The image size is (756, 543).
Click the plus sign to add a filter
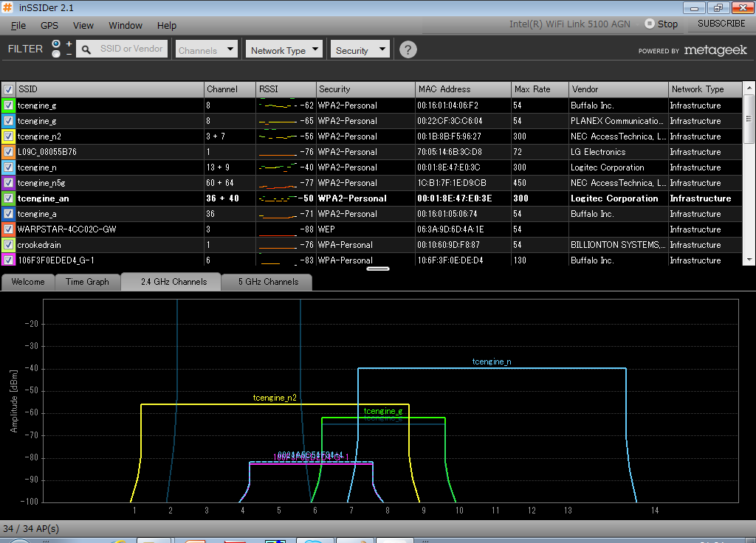69,44
